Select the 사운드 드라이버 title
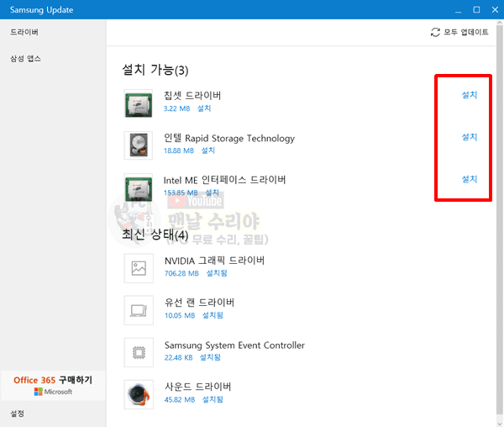The width and height of the screenshot is (504, 427). pos(197,387)
